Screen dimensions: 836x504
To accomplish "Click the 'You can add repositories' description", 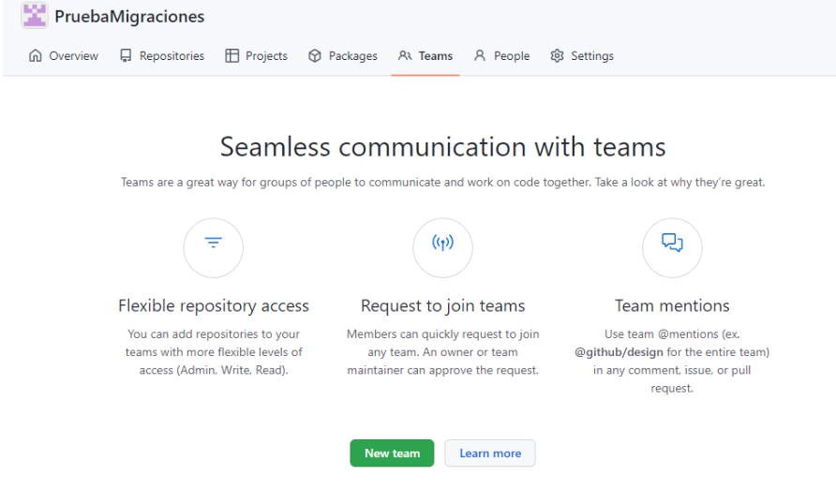I will point(214,352).
